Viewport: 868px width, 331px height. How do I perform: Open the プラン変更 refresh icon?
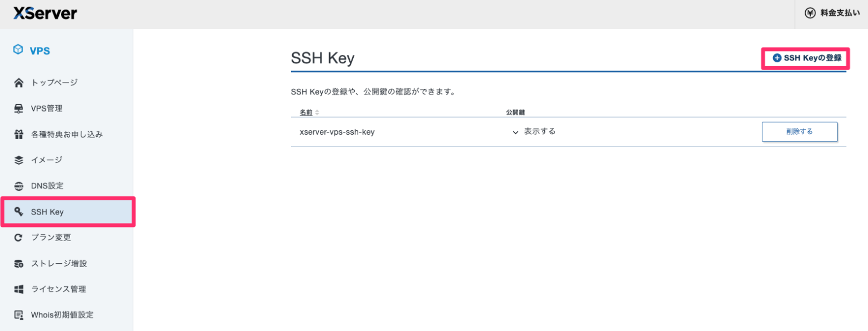point(19,237)
